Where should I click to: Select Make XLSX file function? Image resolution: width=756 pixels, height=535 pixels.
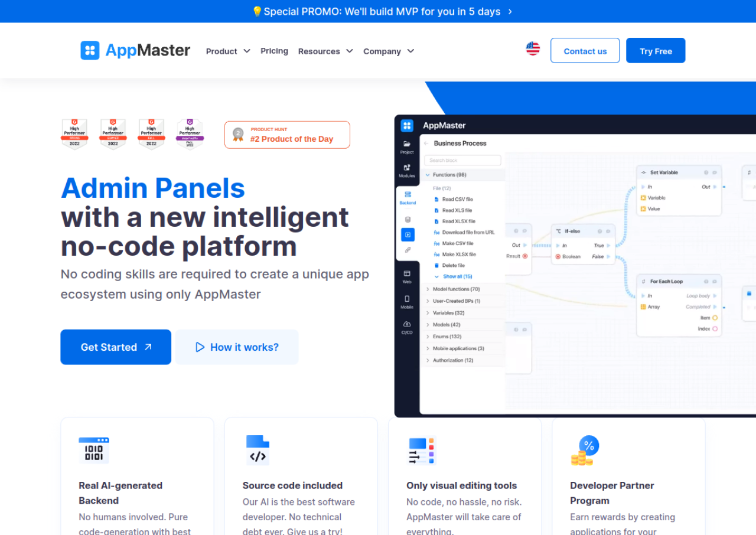pos(460,255)
